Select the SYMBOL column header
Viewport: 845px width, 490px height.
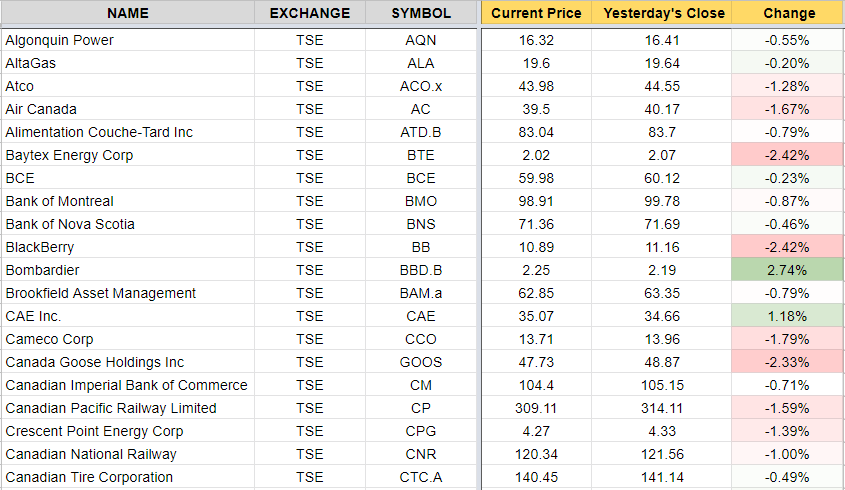pos(421,13)
